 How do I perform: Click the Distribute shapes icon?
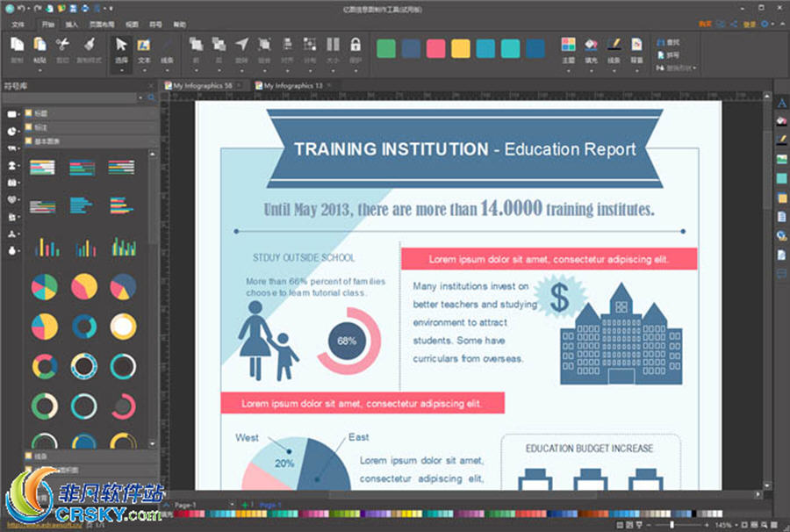(309, 44)
